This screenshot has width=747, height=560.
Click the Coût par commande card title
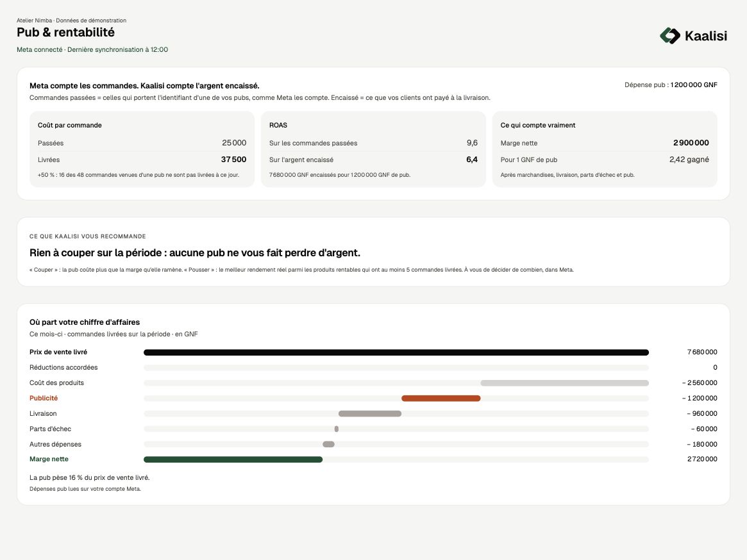(69, 125)
